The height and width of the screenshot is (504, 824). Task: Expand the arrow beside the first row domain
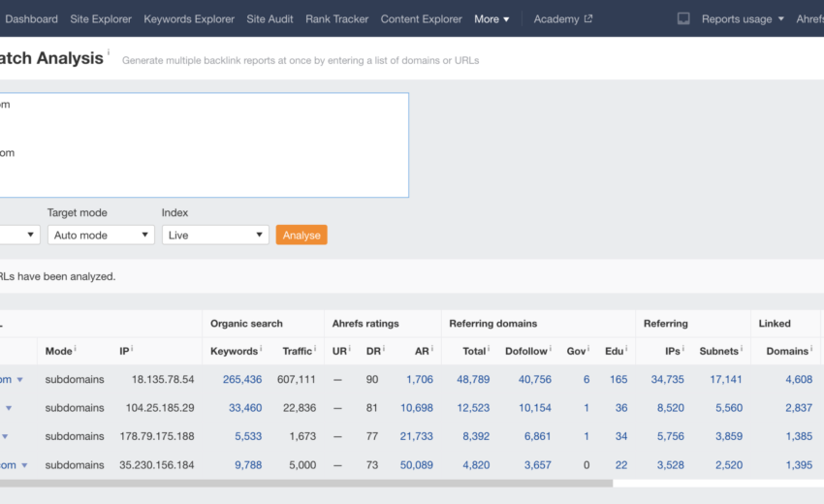tap(19, 380)
